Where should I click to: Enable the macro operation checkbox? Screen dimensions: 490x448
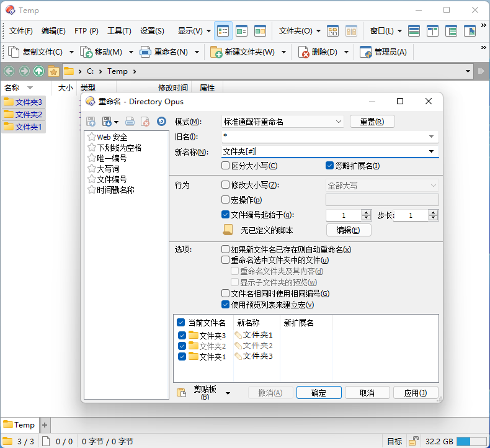[225, 199]
